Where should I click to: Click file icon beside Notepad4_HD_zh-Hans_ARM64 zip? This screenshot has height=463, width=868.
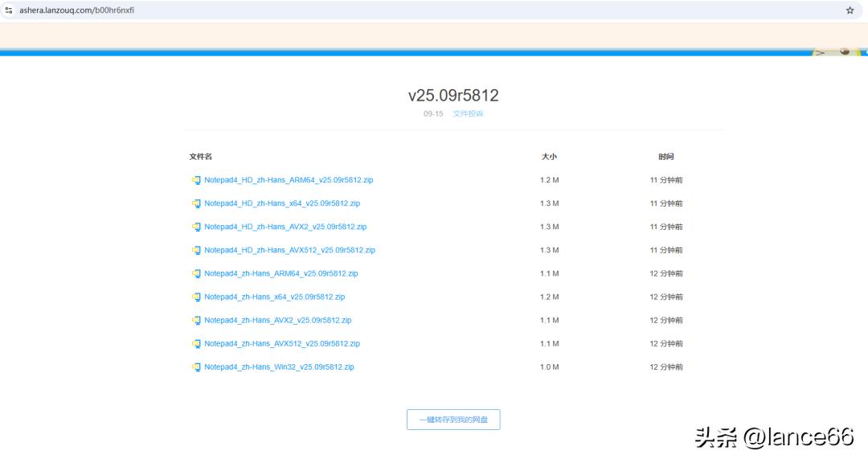[x=196, y=180]
